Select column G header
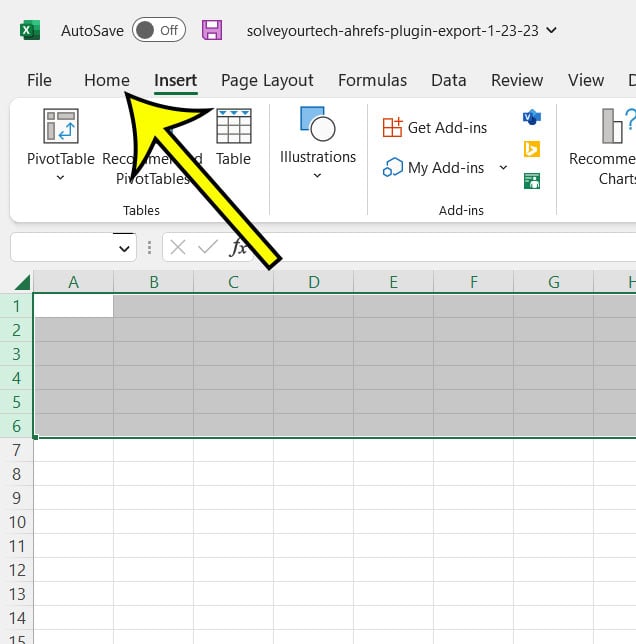 554,282
